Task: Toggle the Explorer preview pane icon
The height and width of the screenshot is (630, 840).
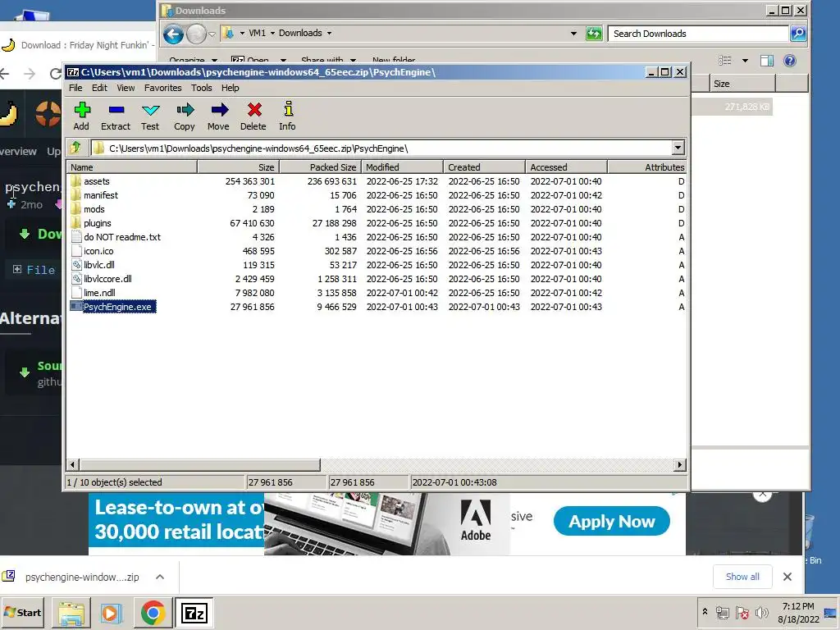Action: point(767,61)
